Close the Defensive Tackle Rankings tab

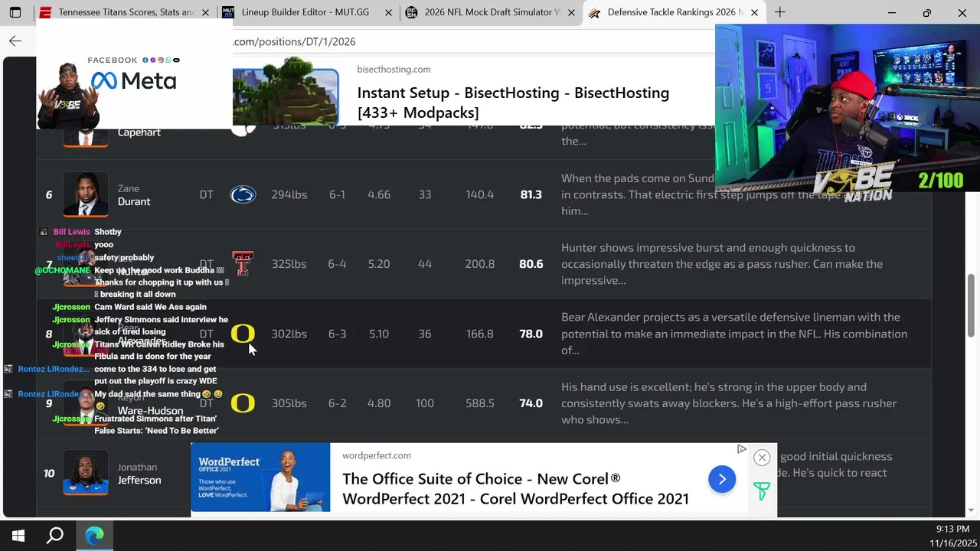pyautogui.click(x=754, y=13)
